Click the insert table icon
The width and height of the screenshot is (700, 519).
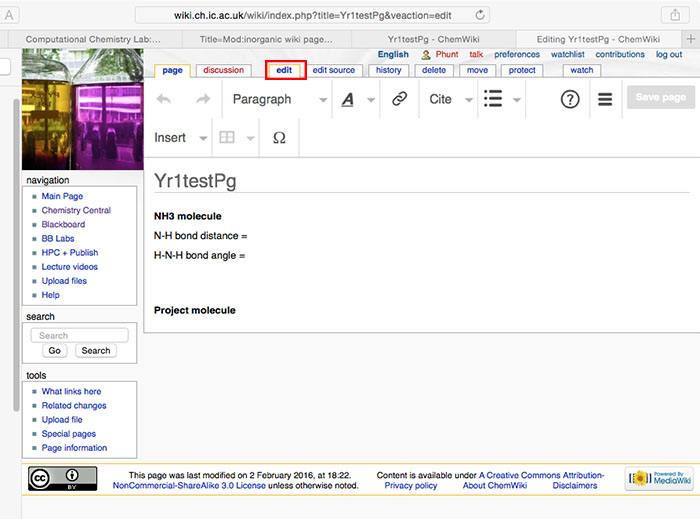(228, 138)
